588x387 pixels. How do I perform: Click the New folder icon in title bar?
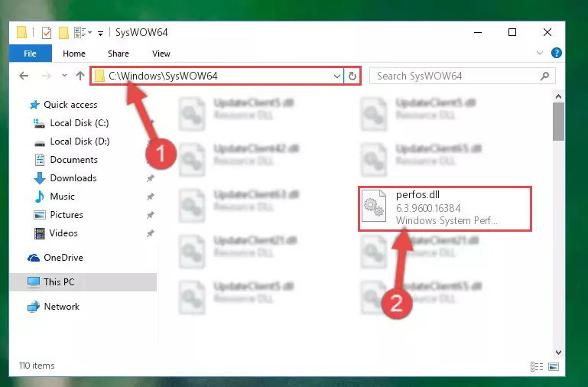pos(63,33)
